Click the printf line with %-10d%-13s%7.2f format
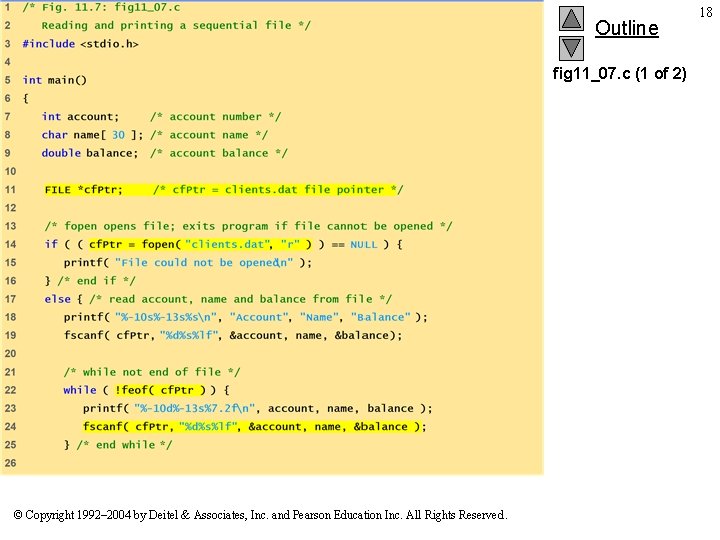 258,408
